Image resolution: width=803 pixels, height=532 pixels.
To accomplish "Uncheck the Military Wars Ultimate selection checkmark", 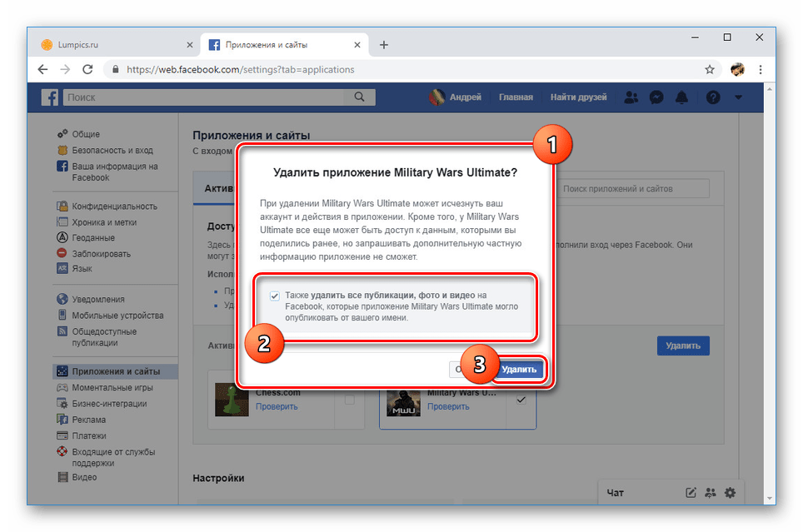I will (x=521, y=399).
